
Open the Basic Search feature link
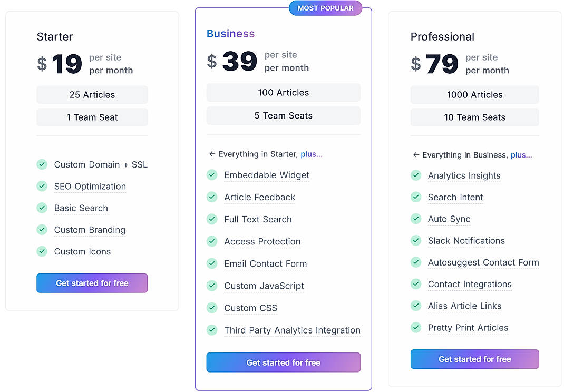pos(81,208)
